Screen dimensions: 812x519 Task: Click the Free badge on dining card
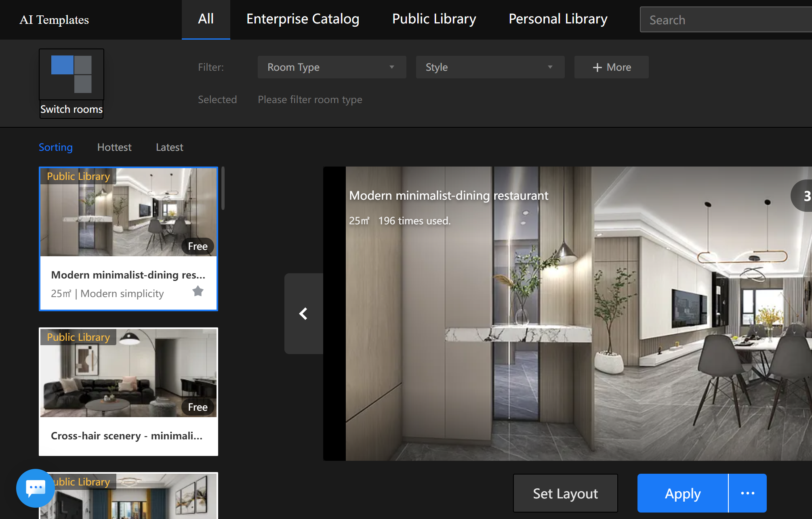click(x=198, y=246)
